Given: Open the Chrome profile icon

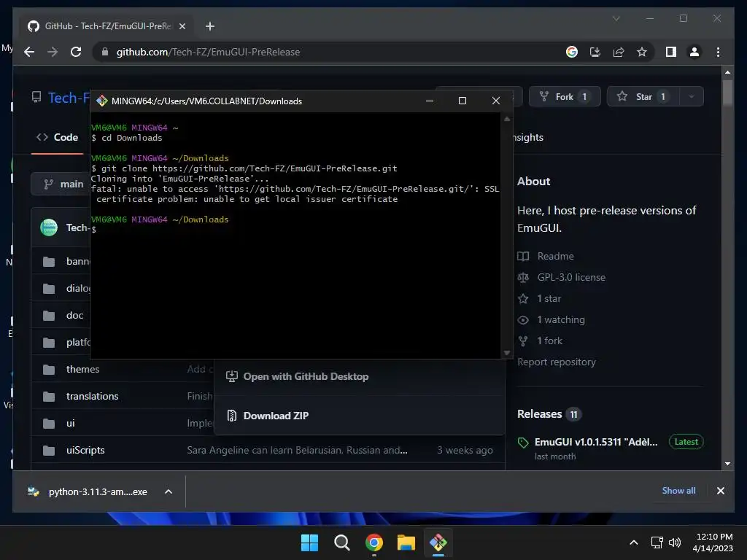Looking at the screenshot, I should (694, 52).
